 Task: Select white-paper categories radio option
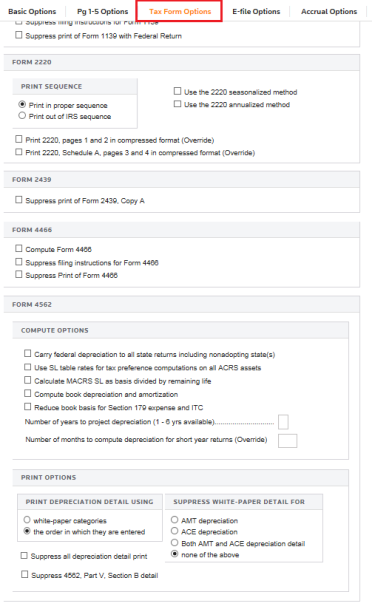tap(27, 520)
